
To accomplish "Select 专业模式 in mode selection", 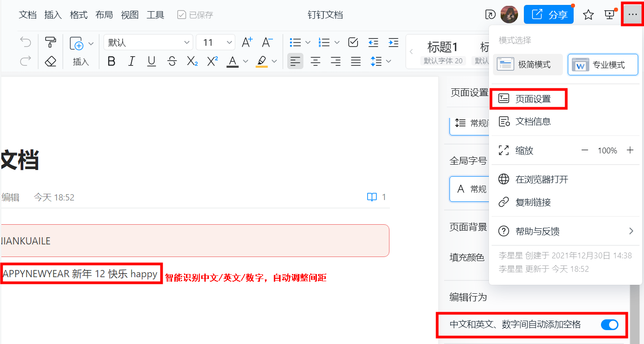I will pos(602,64).
